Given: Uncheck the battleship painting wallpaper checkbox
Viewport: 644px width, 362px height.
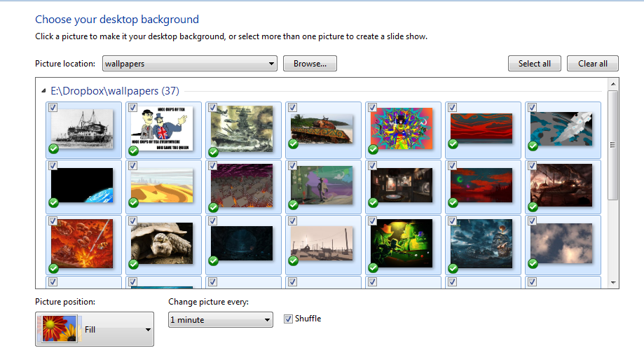Looking at the screenshot, I should (x=212, y=107).
